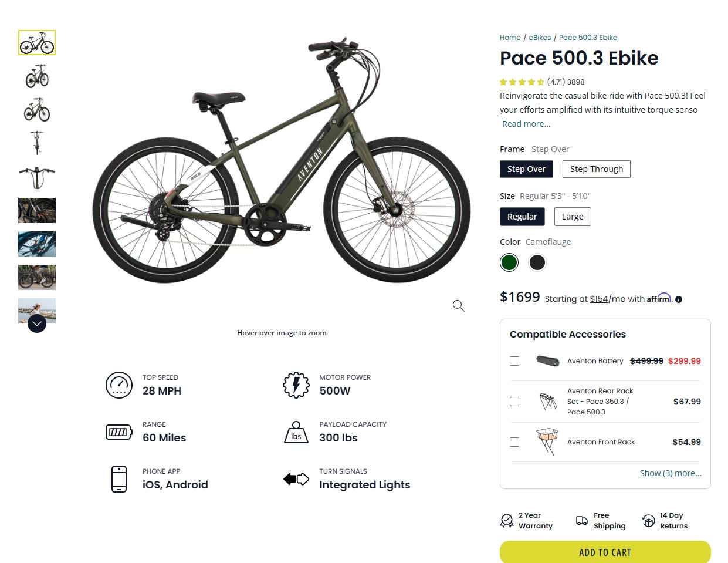Enable the Aventon Front Rack checkbox
728x563 pixels.
pos(514,442)
